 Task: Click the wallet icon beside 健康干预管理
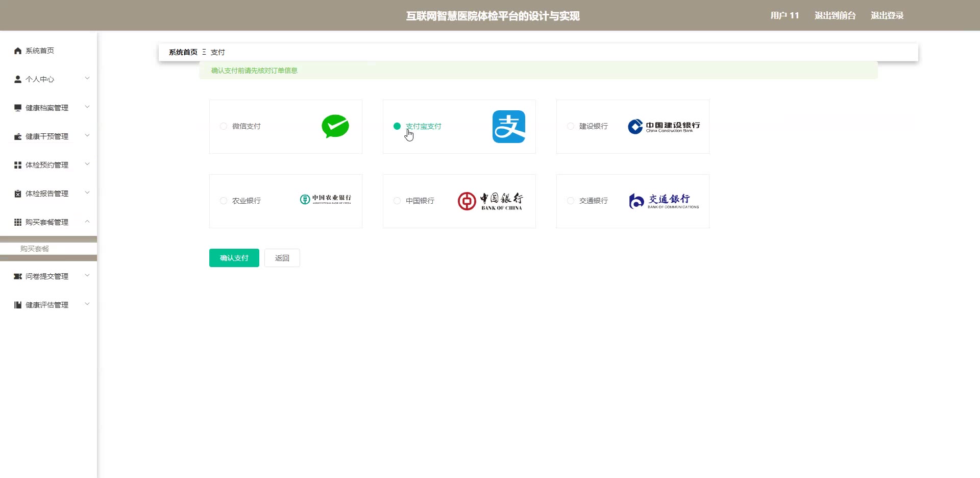(18, 136)
